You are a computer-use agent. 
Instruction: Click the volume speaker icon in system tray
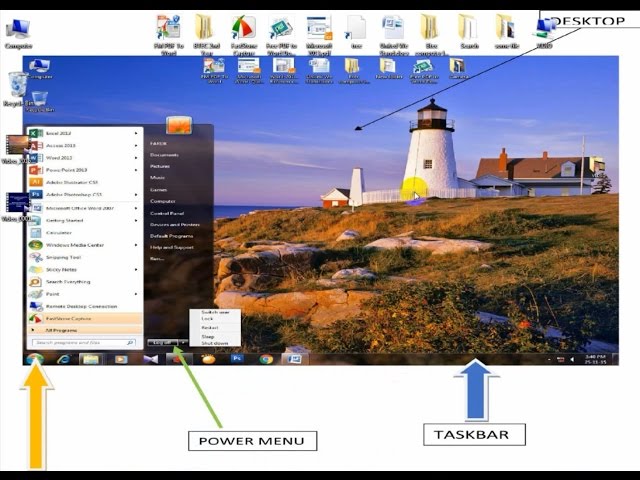tap(572, 360)
